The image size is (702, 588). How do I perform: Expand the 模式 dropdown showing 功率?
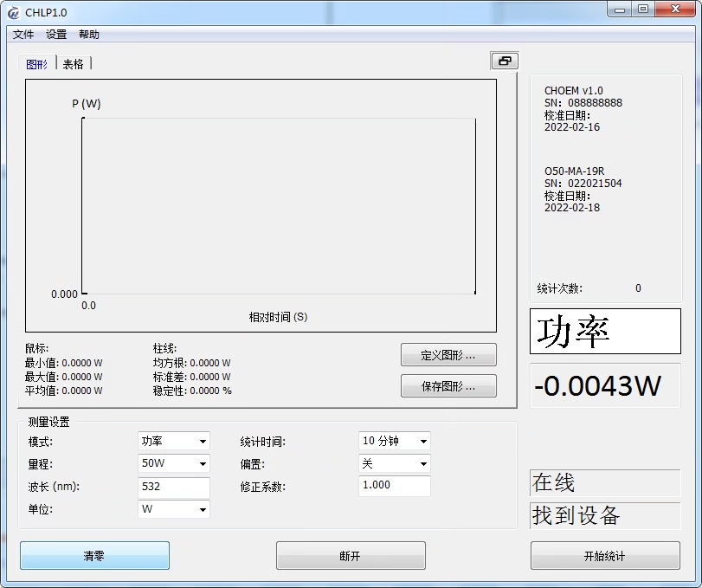click(x=174, y=441)
